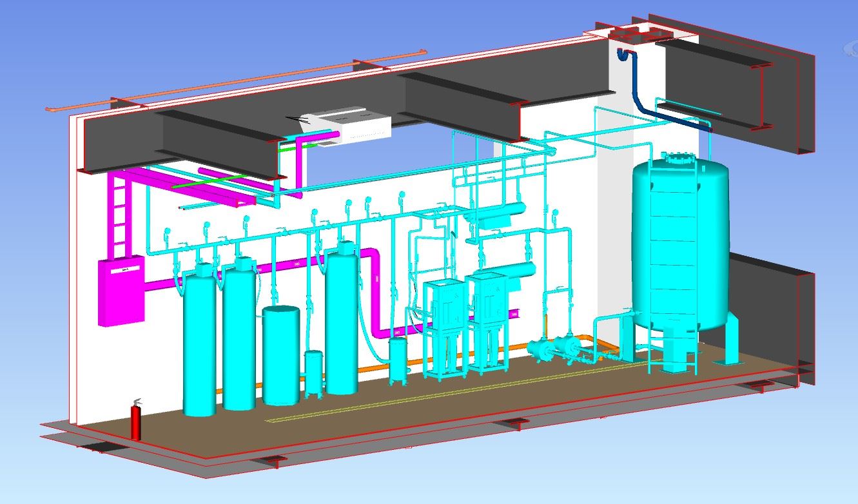Screen dimensions: 858x504
Task: Click the faint navigation widget at top-right edge
Action: point(852,48)
